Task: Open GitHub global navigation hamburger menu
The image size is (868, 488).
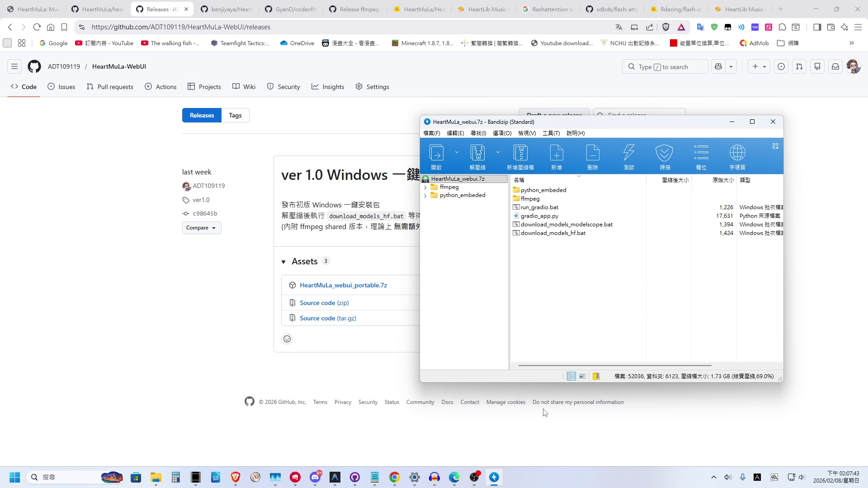Action: pos(14,66)
